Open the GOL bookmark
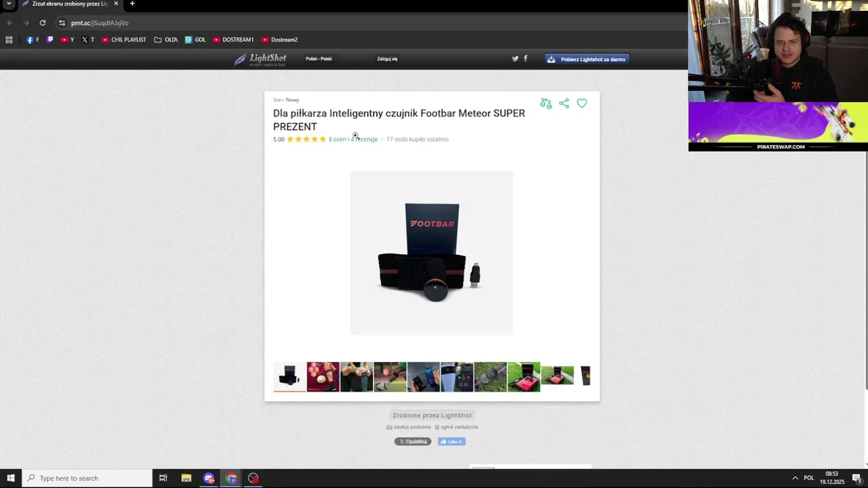Viewport: 868px width, 488px height. 195,40
